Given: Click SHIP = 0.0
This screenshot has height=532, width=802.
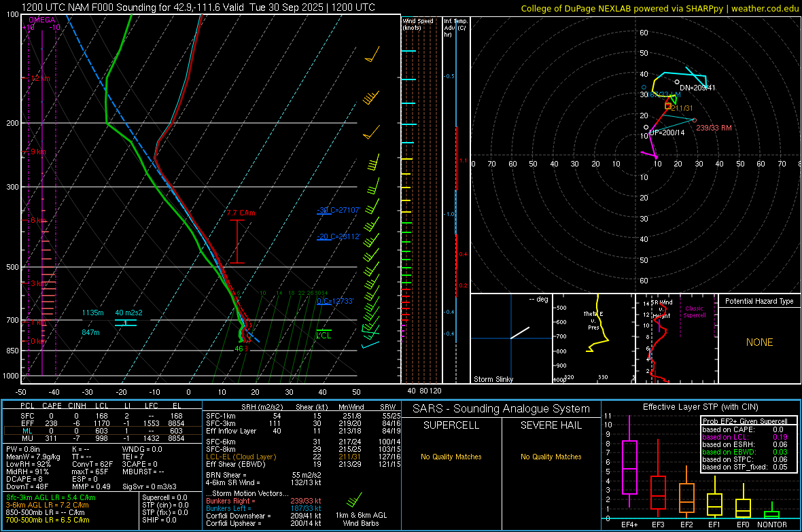Looking at the screenshot, I should pyautogui.click(x=159, y=520).
